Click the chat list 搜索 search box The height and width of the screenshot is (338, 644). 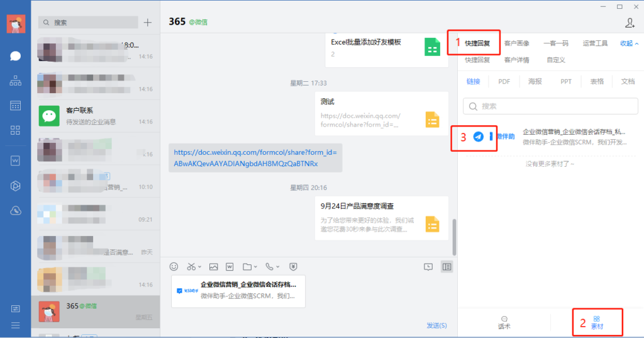(x=88, y=22)
